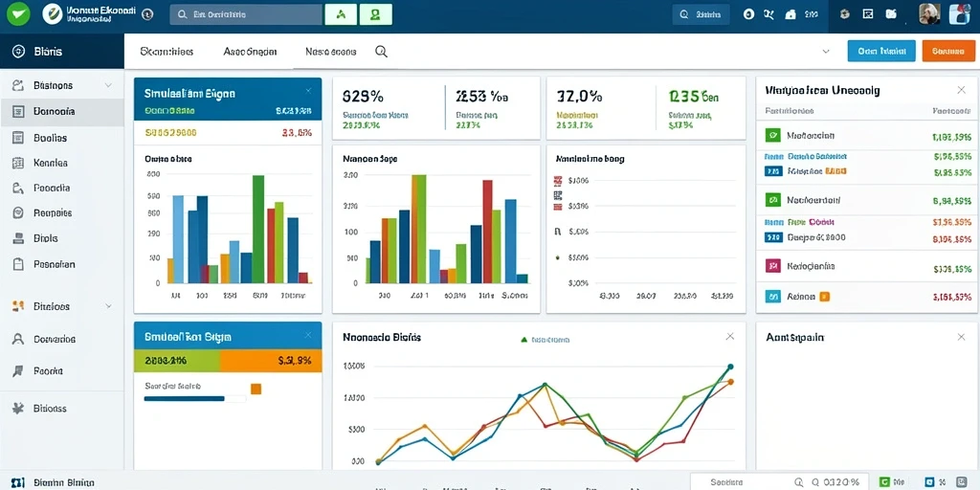Open the user avatar photo in header
Screen dimensions: 980x490
(x=929, y=13)
